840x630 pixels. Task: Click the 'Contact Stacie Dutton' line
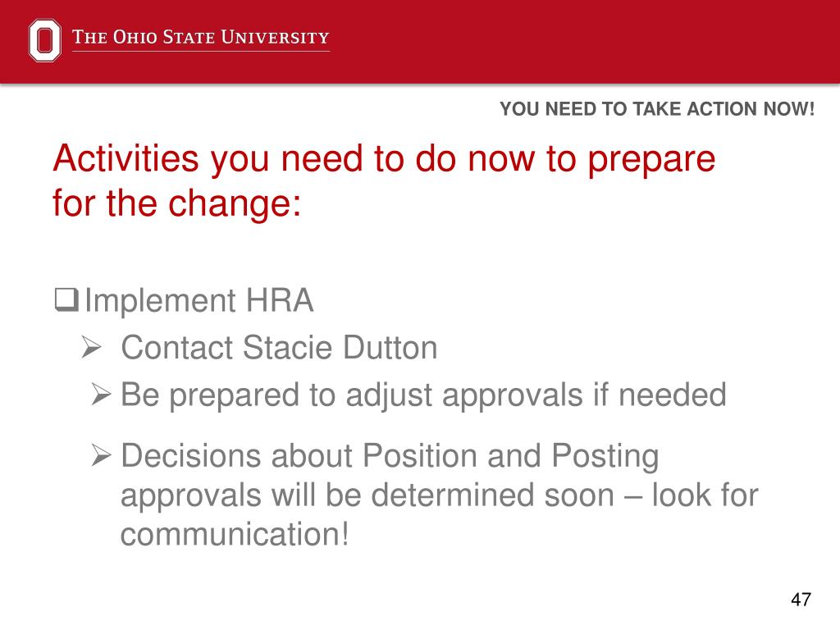click(x=279, y=348)
